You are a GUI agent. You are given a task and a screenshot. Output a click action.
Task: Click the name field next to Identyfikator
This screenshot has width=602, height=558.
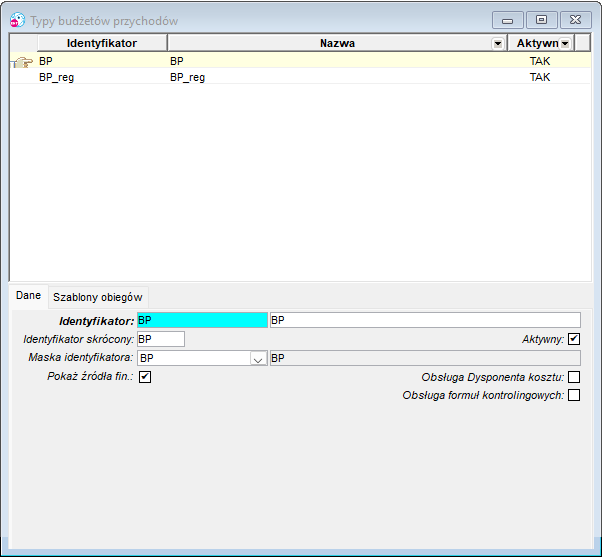425,320
